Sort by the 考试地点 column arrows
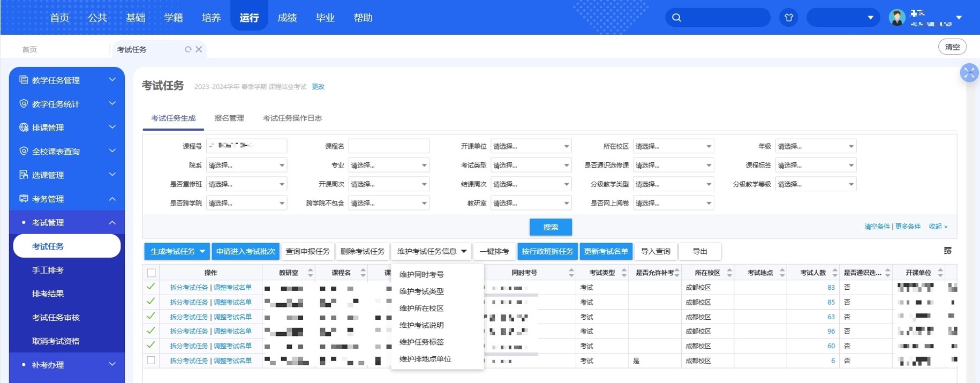This screenshot has width=980, height=383. (x=782, y=273)
